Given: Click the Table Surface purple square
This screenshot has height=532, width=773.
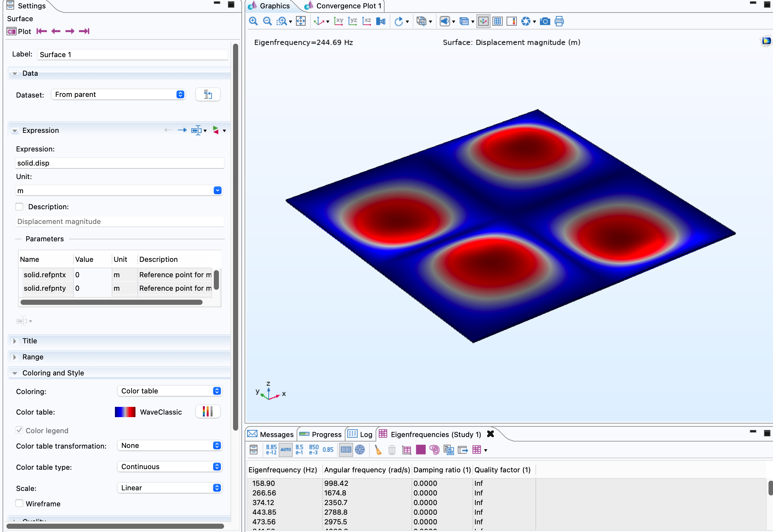Looking at the screenshot, I should pyautogui.click(x=421, y=450).
